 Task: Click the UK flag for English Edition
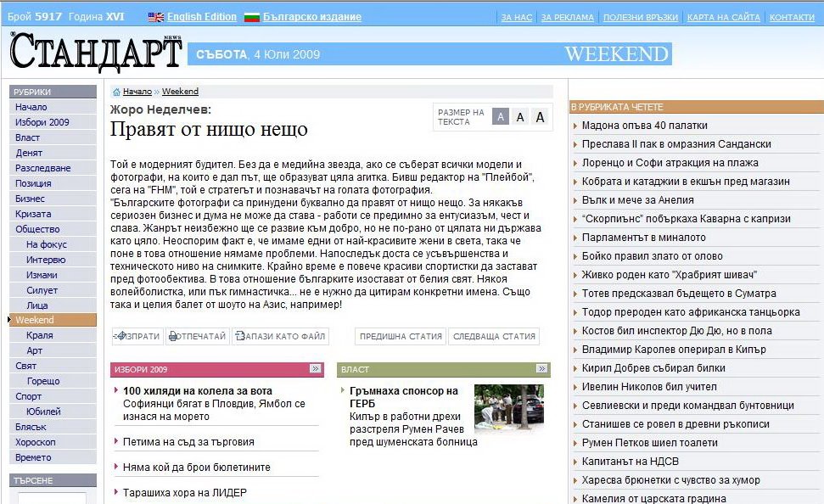point(156,17)
